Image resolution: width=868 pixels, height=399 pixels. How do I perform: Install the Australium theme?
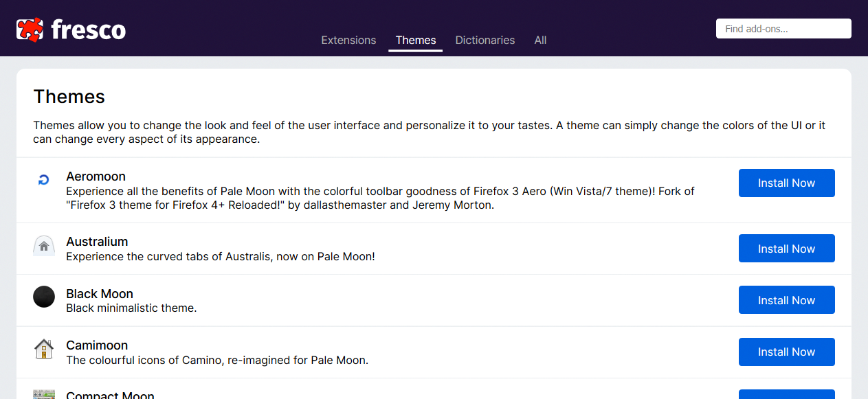point(786,248)
